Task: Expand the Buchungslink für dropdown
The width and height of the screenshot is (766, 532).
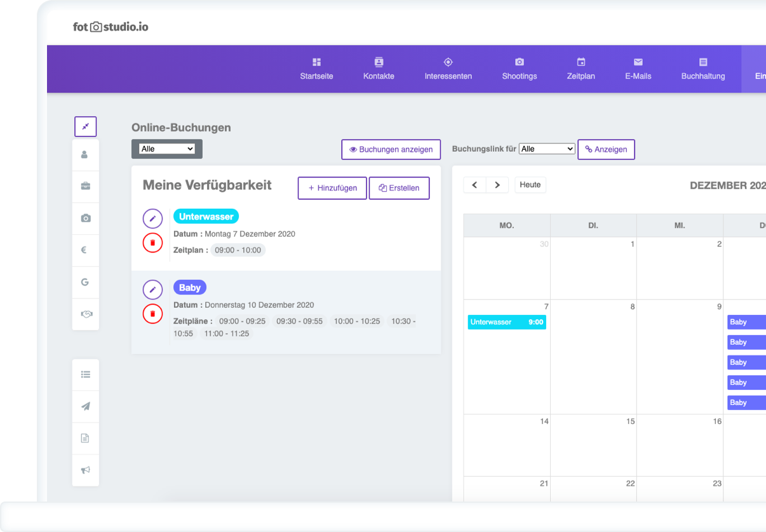Action: (x=546, y=149)
